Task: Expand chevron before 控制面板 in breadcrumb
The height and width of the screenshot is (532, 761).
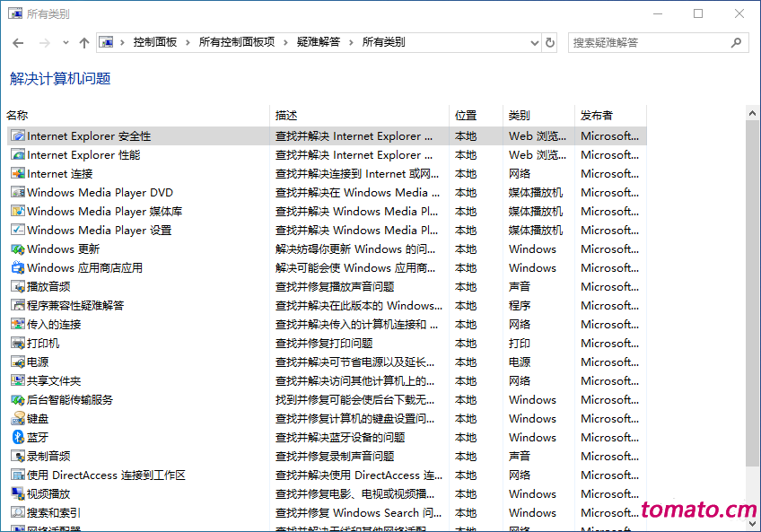Action: [x=122, y=43]
